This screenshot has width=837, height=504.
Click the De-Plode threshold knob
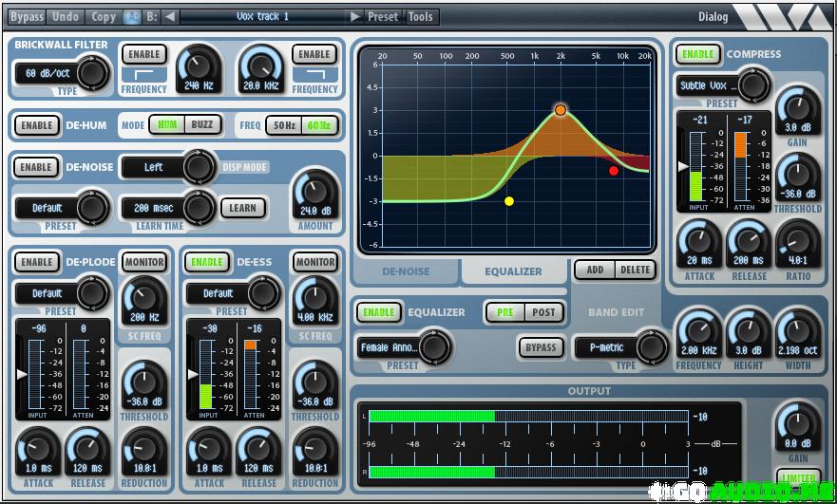(144, 382)
